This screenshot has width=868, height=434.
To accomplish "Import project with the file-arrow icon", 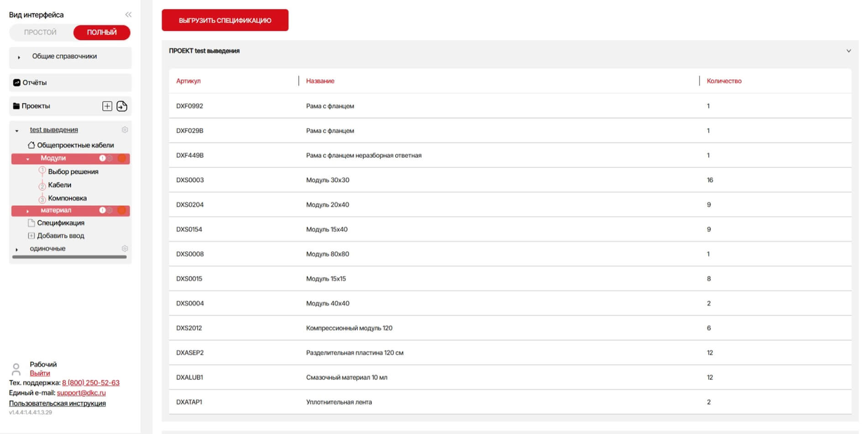I will tap(122, 106).
